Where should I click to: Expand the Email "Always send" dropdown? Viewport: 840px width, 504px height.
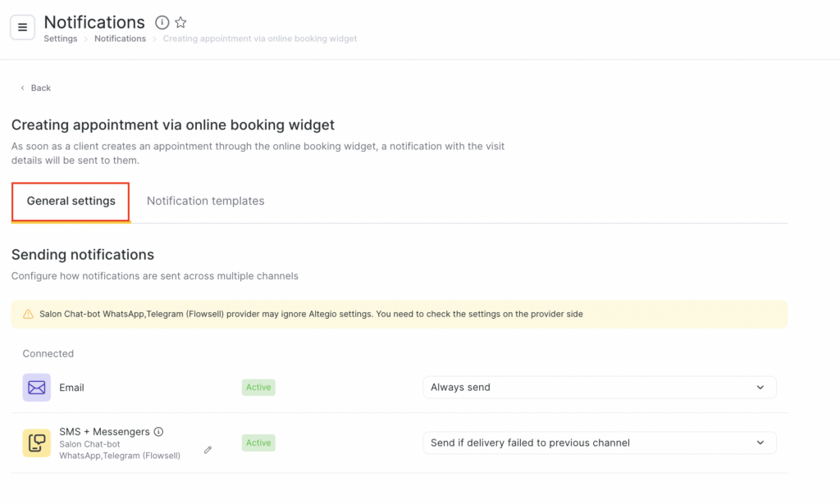pos(599,388)
